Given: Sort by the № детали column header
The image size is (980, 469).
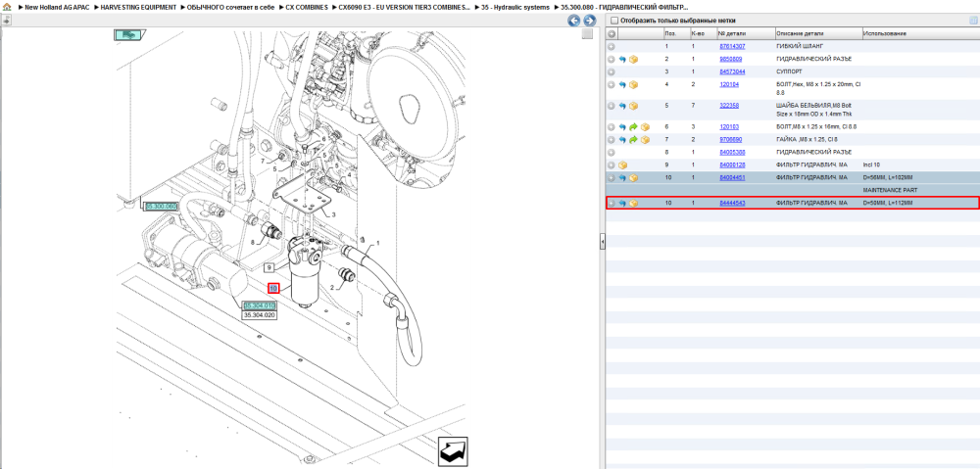Looking at the screenshot, I should point(731,33).
